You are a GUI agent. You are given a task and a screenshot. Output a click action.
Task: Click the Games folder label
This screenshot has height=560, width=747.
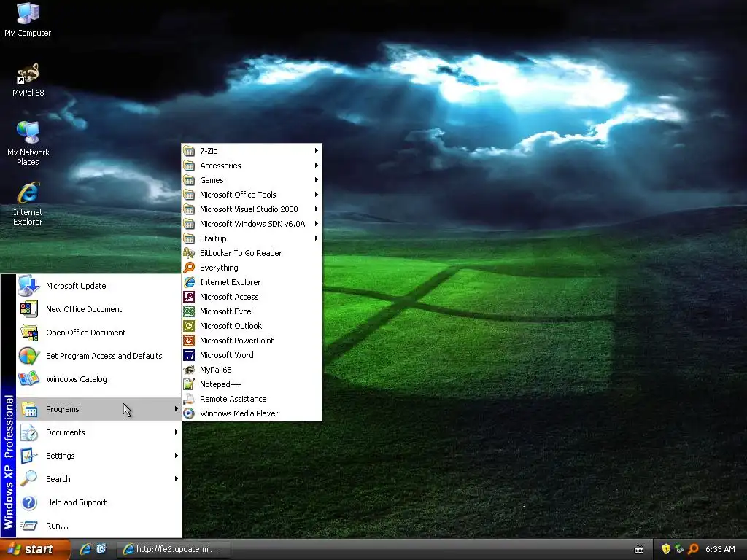[x=212, y=180]
